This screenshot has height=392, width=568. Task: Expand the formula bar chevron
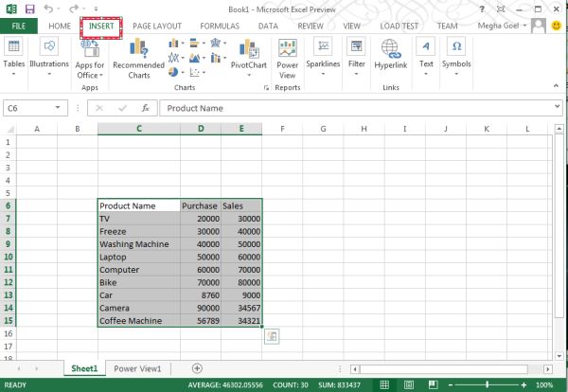point(558,106)
